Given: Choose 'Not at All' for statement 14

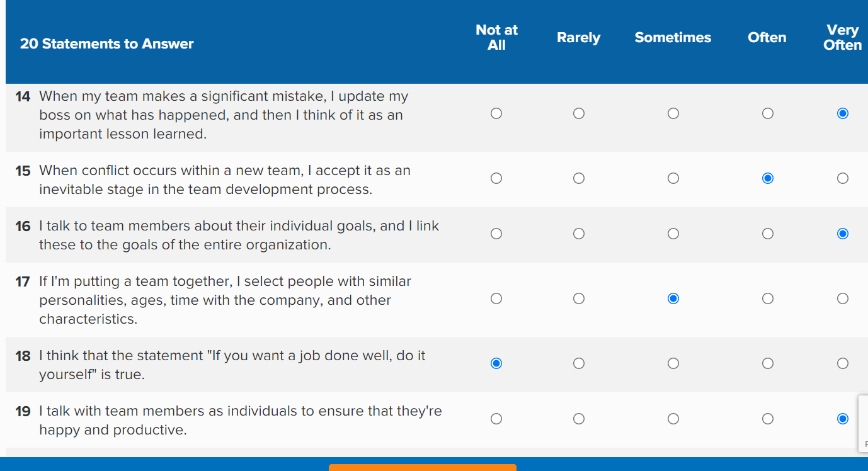Looking at the screenshot, I should pyautogui.click(x=496, y=113).
